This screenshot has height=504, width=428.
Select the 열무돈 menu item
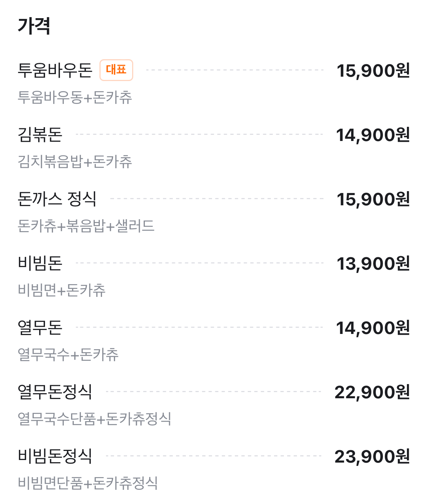(40, 327)
